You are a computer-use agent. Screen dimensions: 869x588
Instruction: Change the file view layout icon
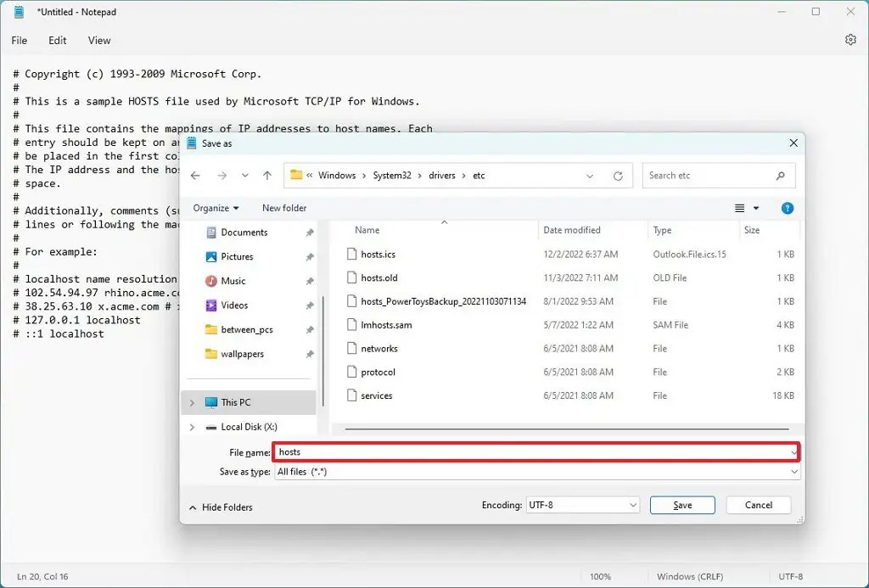coord(741,208)
